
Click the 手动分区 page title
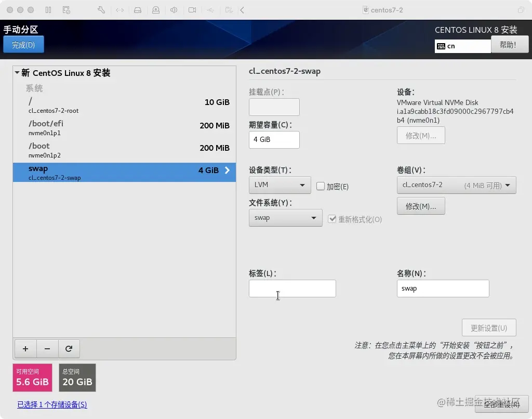(21, 30)
